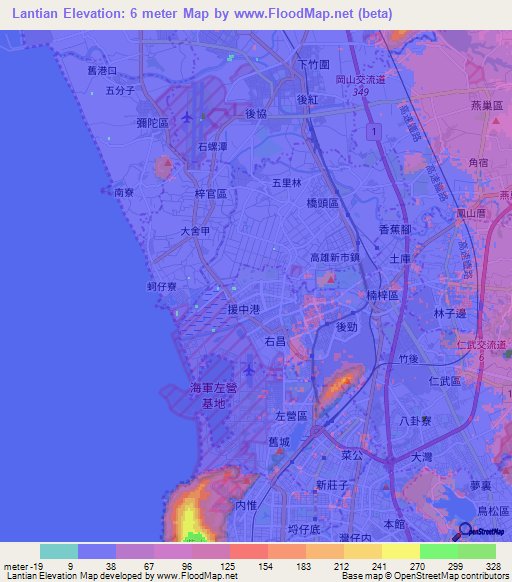The height and width of the screenshot is (582, 512).
Task: Click the 橋頭區 district label
Action: pyautogui.click(x=323, y=203)
